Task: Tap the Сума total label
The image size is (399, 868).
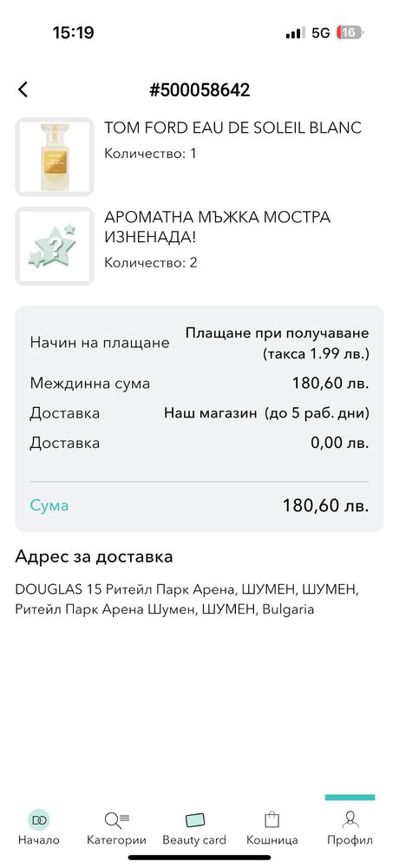Action: click(49, 505)
